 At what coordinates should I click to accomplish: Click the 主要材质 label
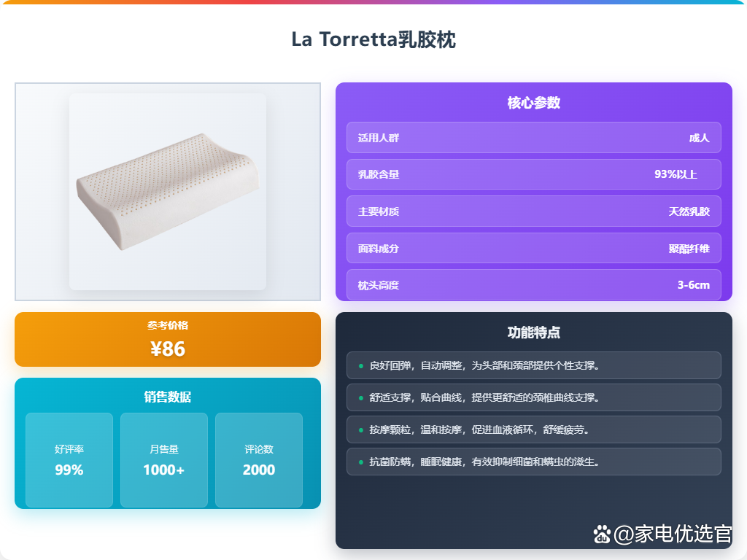(379, 211)
